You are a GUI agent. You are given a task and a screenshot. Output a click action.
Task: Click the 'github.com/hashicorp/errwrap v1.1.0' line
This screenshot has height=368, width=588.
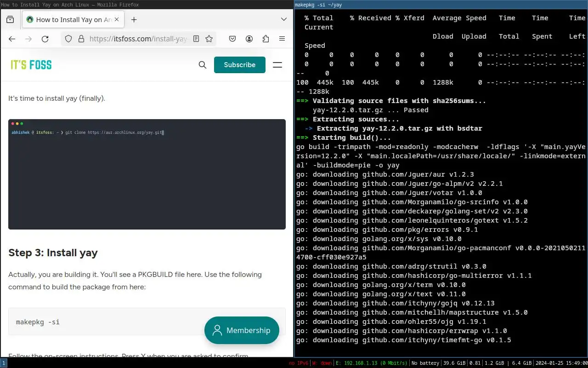click(x=401, y=331)
